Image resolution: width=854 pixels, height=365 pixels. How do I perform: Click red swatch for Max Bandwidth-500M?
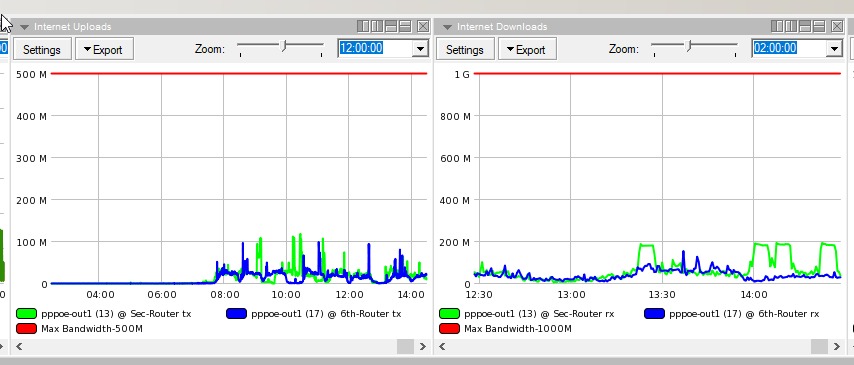27,328
